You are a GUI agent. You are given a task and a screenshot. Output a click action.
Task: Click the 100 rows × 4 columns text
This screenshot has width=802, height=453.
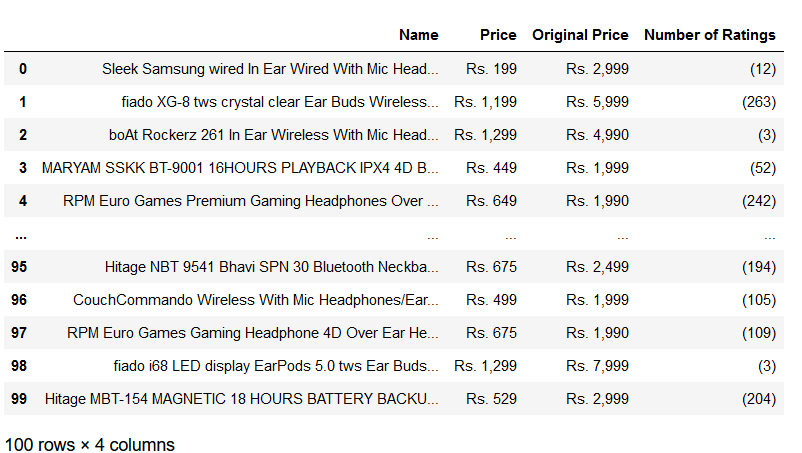(x=90, y=445)
